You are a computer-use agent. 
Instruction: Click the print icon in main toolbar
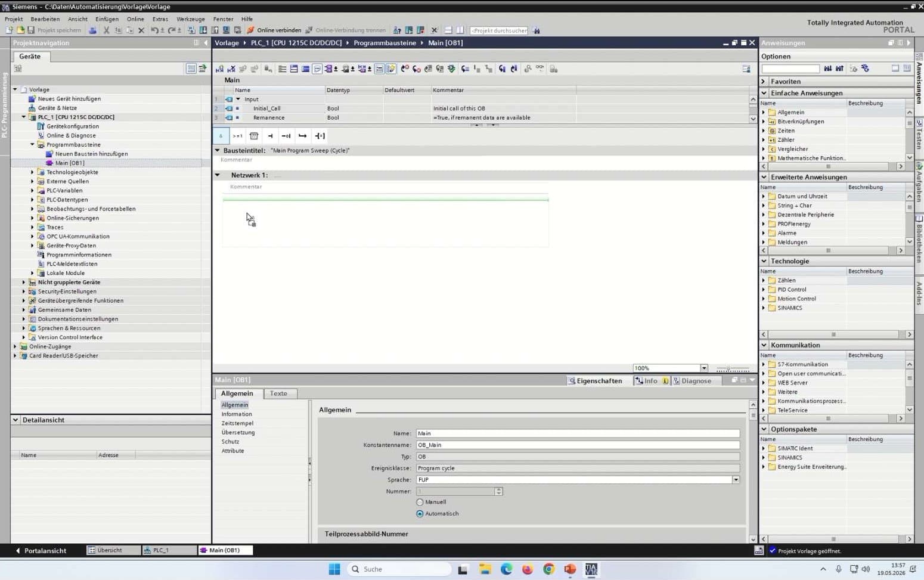point(92,30)
